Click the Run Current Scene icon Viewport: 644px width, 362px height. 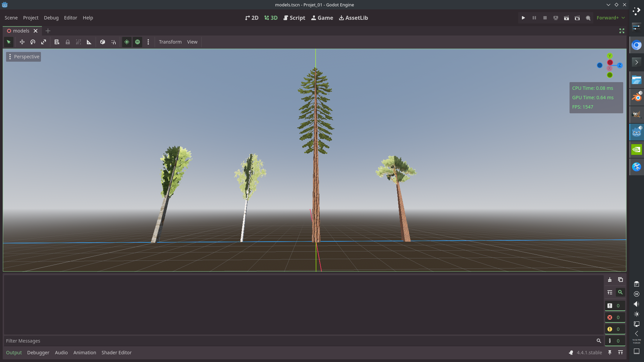click(x=567, y=18)
